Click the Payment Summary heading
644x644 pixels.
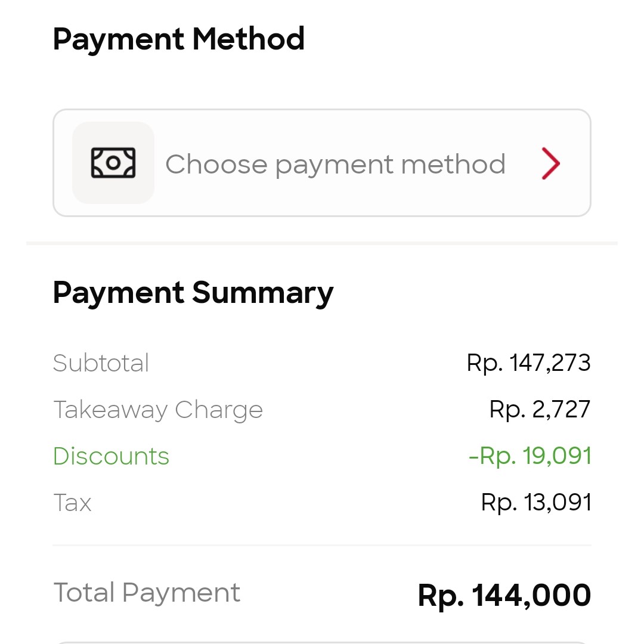point(193,293)
